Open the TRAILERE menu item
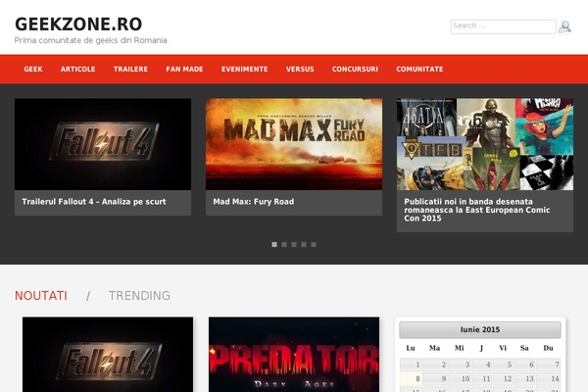 click(x=130, y=70)
